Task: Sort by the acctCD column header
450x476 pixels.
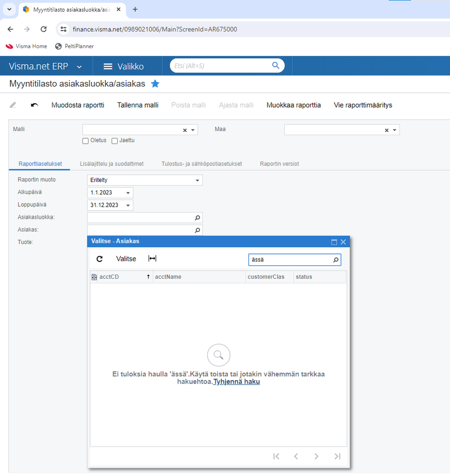Action: (125, 277)
